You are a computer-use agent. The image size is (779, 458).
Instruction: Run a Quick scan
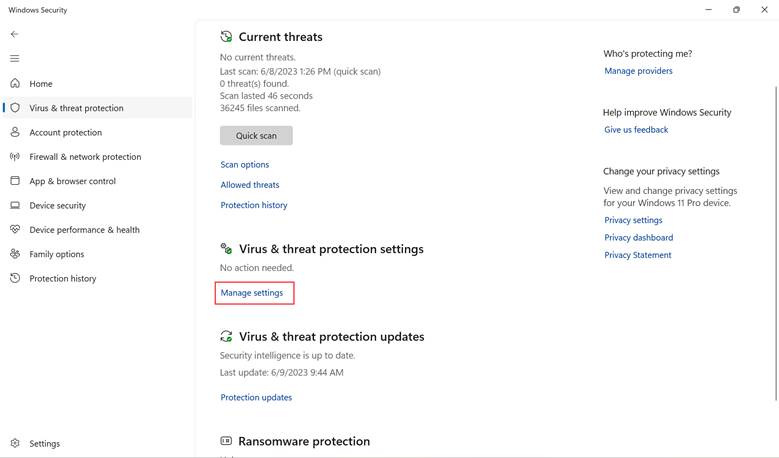(x=256, y=136)
